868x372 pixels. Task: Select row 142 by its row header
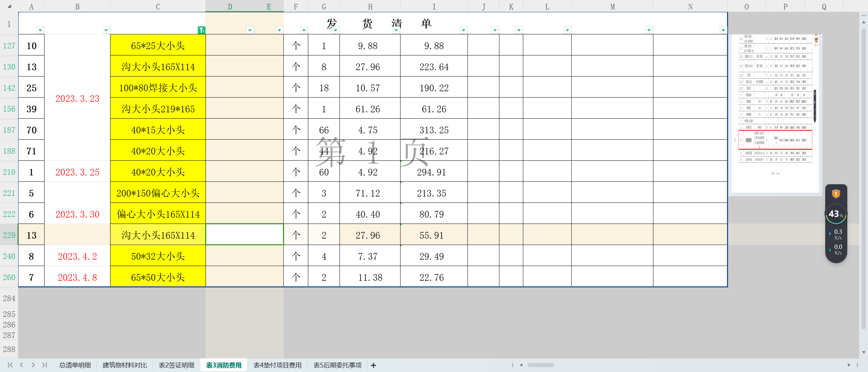(9, 87)
